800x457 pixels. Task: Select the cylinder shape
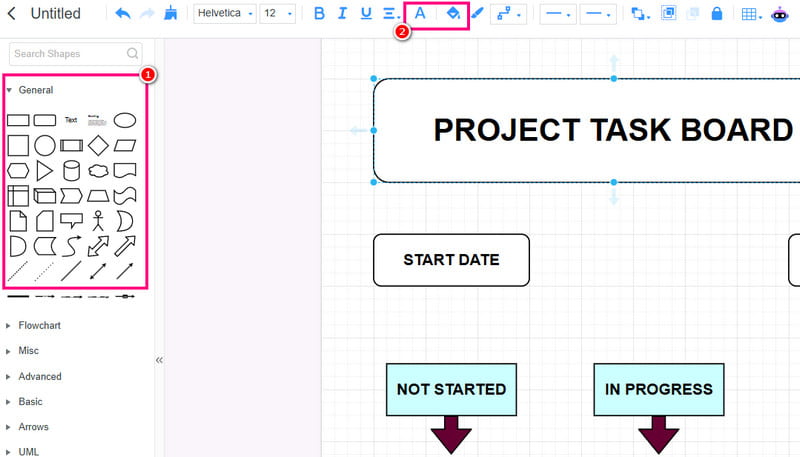click(71, 171)
